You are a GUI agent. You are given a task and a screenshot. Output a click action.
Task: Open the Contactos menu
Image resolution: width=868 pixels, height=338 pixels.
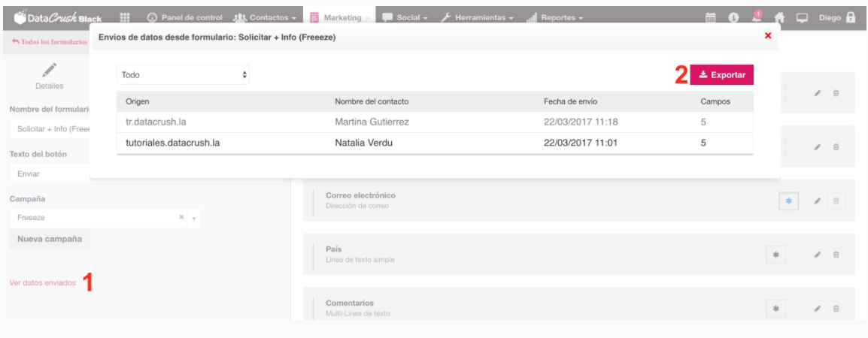coord(264,18)
